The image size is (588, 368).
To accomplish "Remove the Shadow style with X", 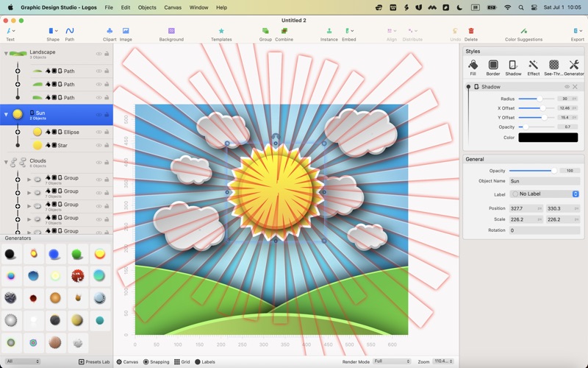I will point(575,87).
